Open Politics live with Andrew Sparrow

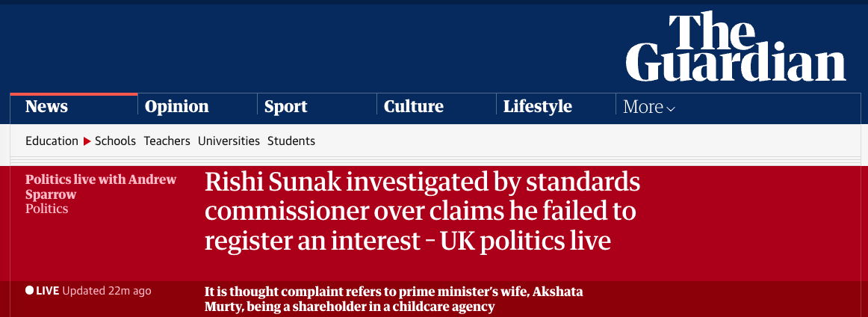coord(100,186)
